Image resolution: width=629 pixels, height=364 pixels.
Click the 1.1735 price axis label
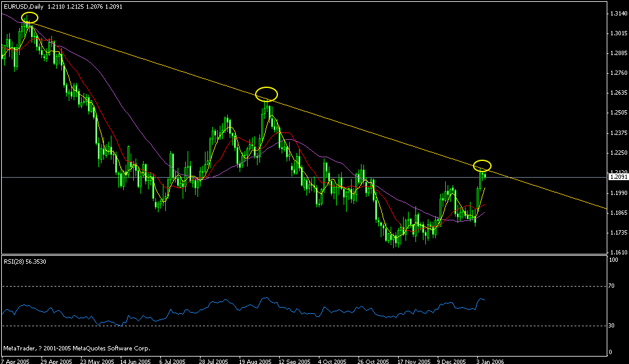pos(618,233)
